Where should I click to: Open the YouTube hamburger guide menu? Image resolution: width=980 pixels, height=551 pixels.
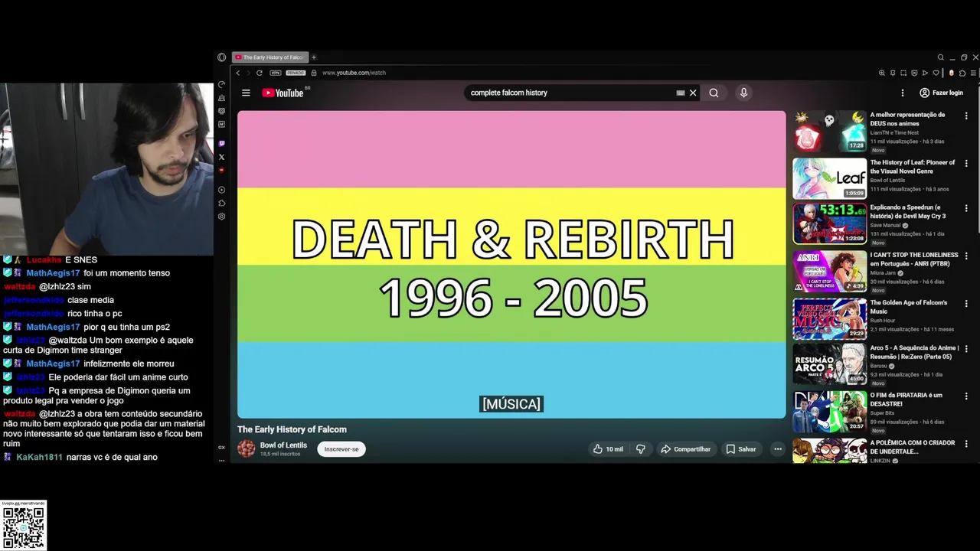pos(246,93)
